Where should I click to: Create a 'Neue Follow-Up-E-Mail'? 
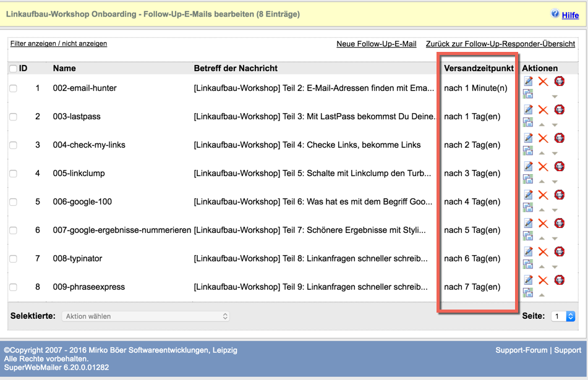(376, 44)
